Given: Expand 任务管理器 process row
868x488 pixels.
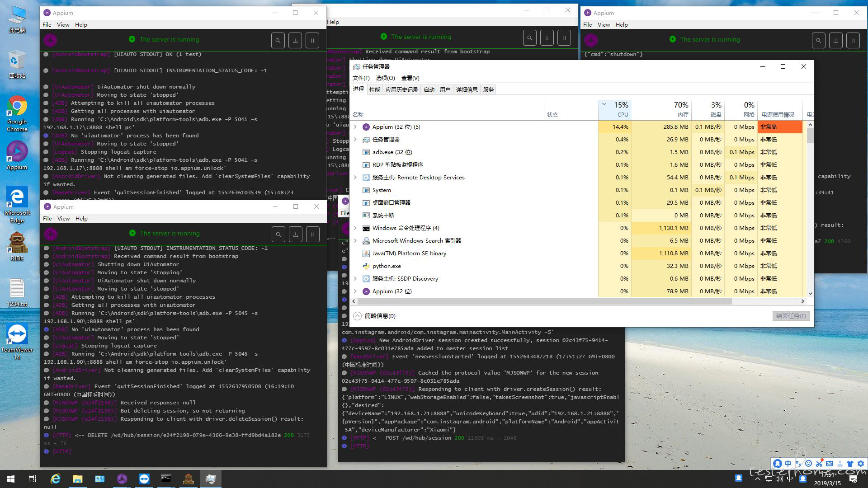Looking at the screenshot, I should click(355, 140).
